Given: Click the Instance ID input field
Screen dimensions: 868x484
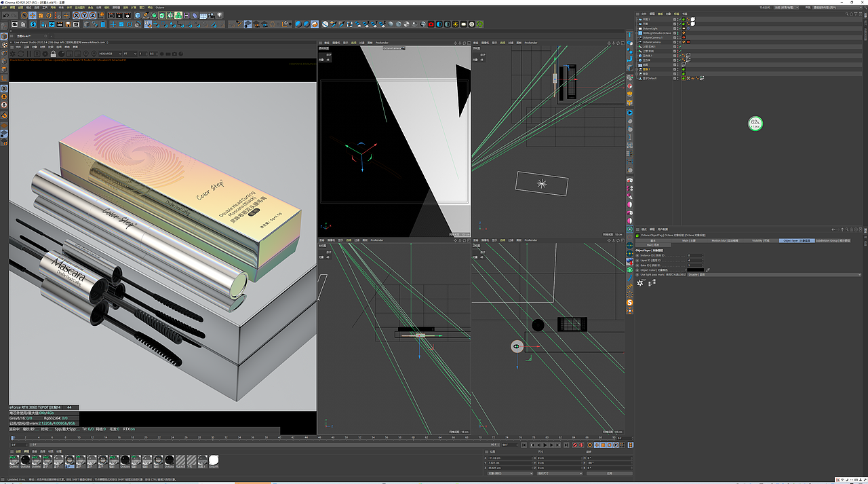Looking at the screenshot, I should [694, 255].
